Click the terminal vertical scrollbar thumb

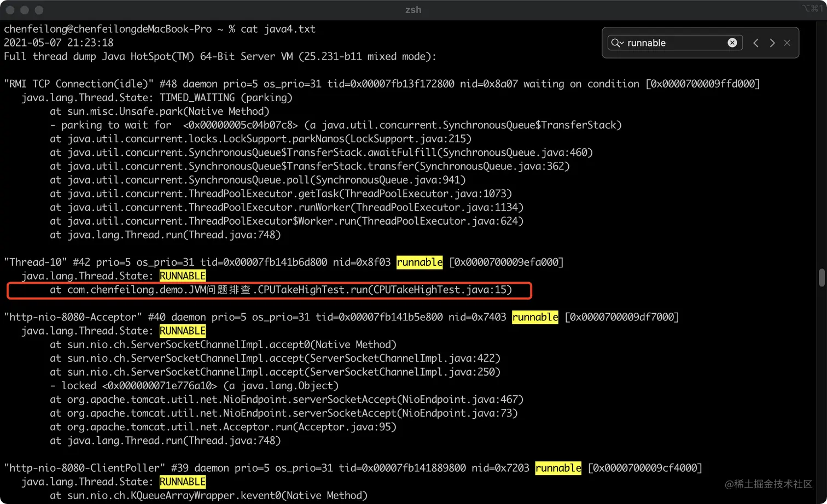(822, 277)
